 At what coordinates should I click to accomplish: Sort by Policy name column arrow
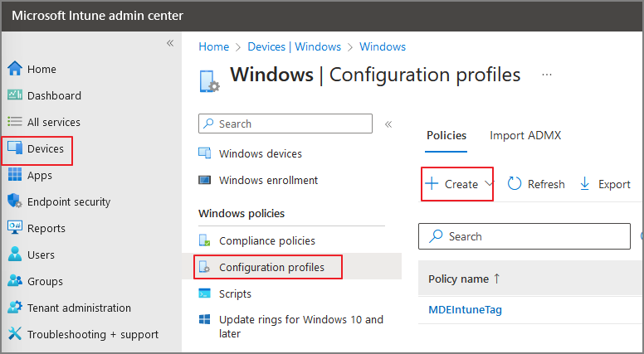coord(496,279)
